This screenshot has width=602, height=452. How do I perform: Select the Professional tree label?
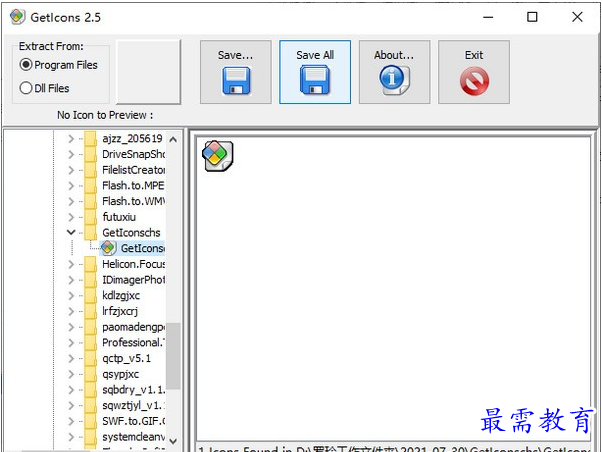point(134,343)
